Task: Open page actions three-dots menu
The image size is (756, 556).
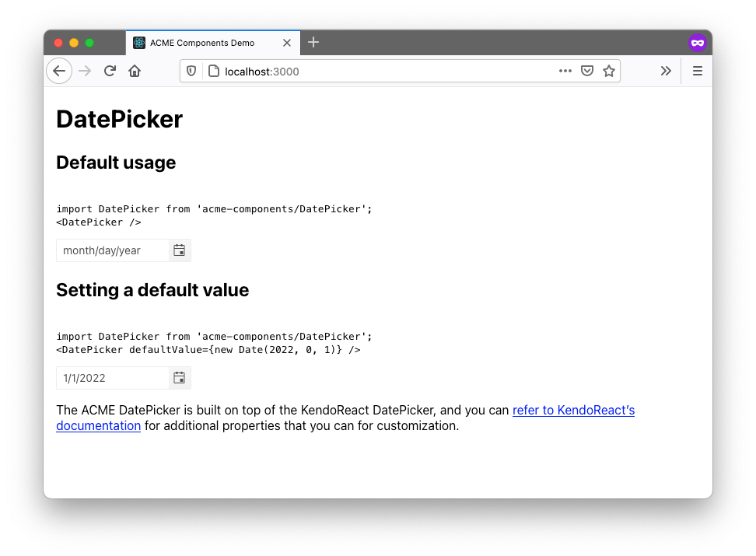Action: pos(565,71)
